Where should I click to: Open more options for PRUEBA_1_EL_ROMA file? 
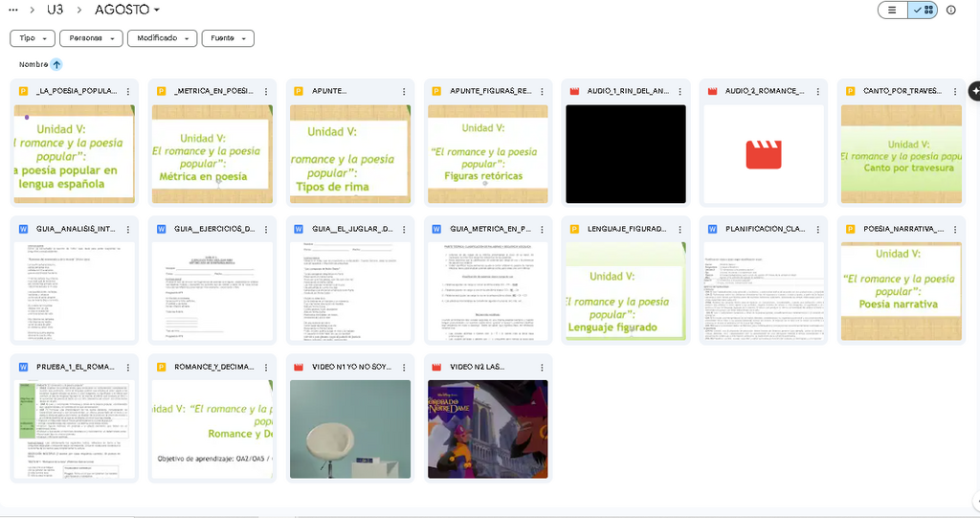point(128,368)
